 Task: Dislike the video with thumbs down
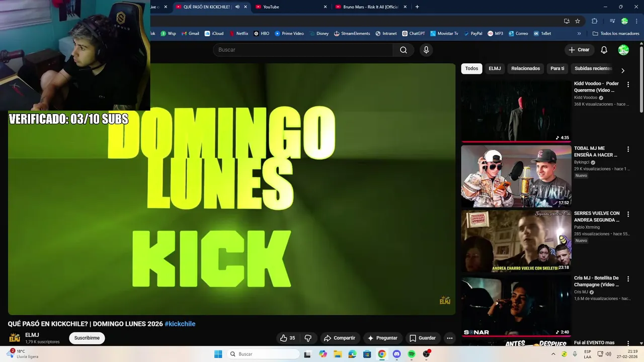[308, 338]
